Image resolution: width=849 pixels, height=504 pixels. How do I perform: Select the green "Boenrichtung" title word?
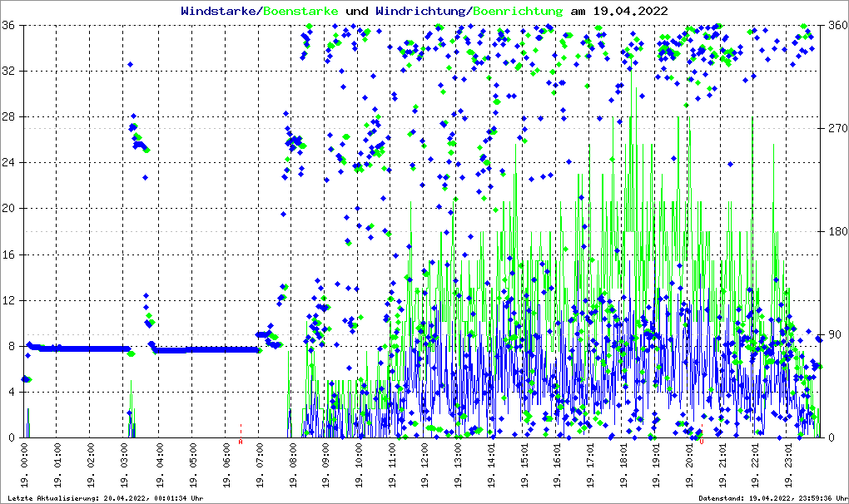pos(518,12)
